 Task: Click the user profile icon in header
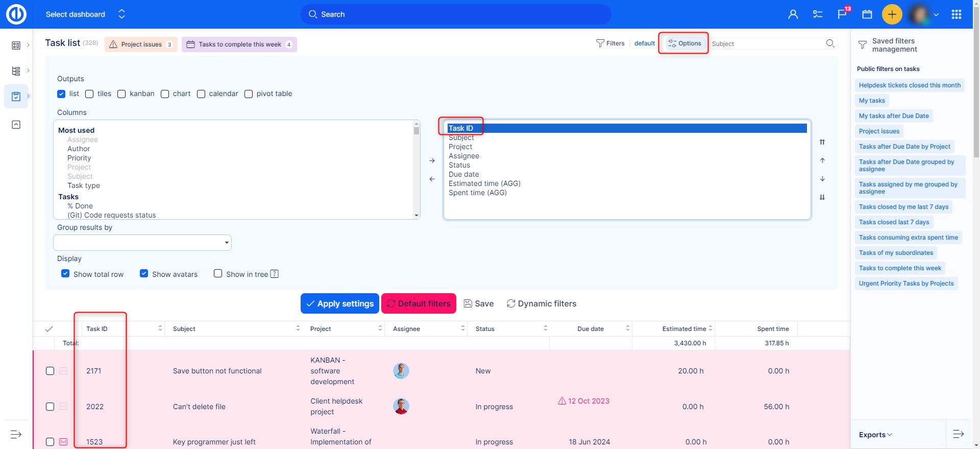click(793, 14)
